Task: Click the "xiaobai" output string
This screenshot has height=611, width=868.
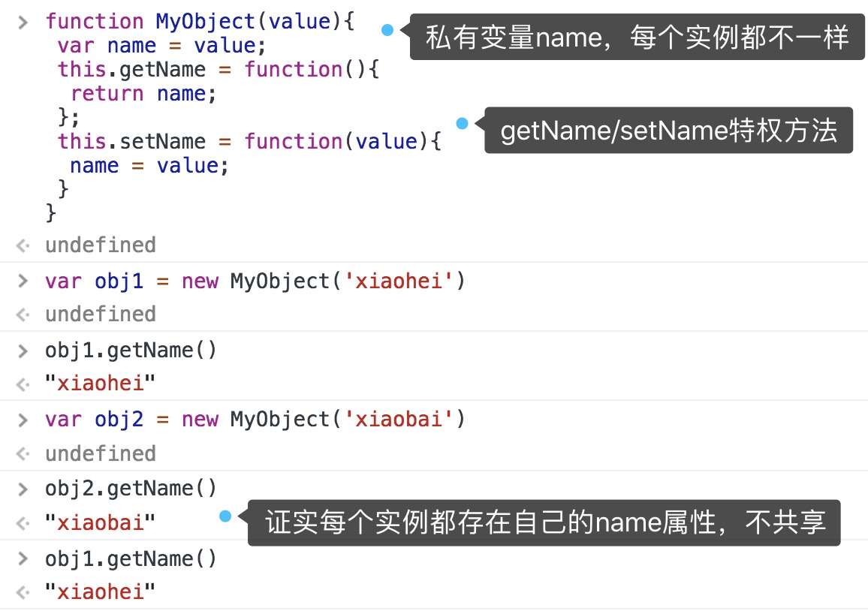Action: coord(100,522)
